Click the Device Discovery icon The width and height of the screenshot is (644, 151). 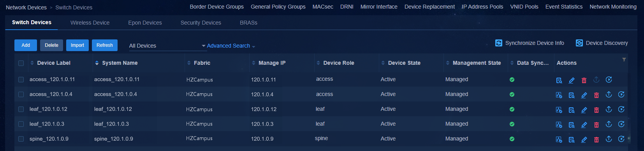579,43
